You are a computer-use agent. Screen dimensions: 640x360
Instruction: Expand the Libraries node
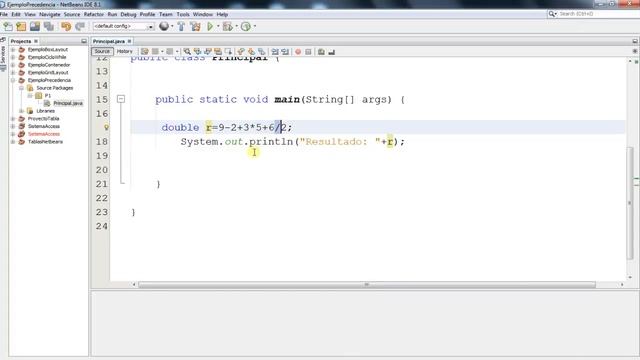click(21, 111)
